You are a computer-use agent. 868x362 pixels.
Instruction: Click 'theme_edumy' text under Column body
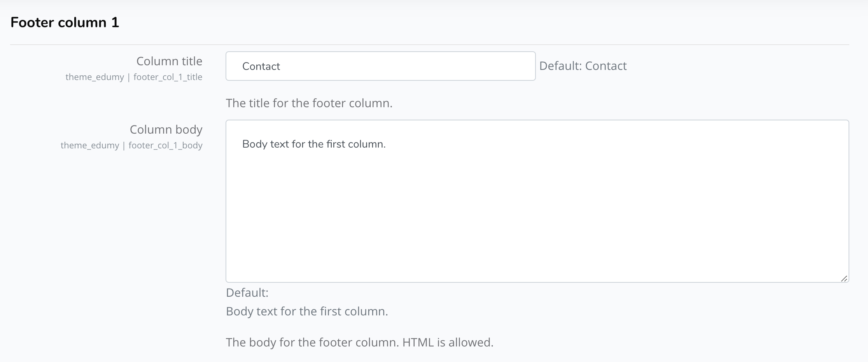coord(90,145)
